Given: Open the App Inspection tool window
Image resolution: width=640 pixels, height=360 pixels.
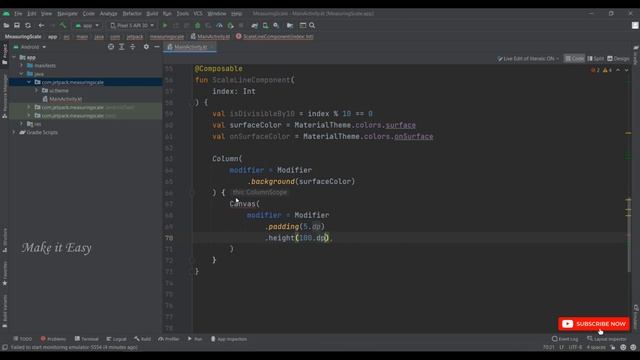Looking at the screenshot, I should 229,339.
